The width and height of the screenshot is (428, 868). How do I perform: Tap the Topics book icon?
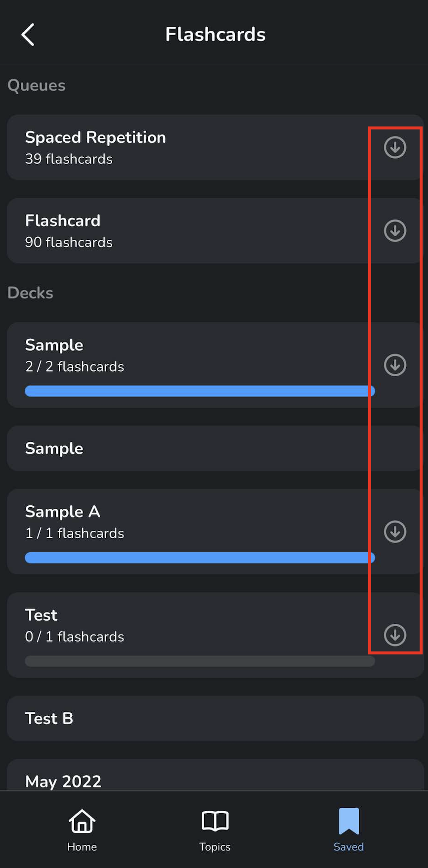[215, 822]
